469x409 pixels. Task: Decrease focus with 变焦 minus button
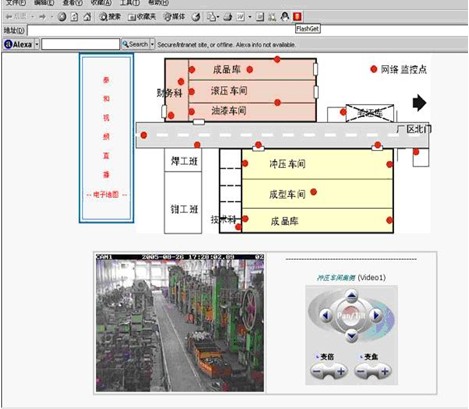click(361, 371)
